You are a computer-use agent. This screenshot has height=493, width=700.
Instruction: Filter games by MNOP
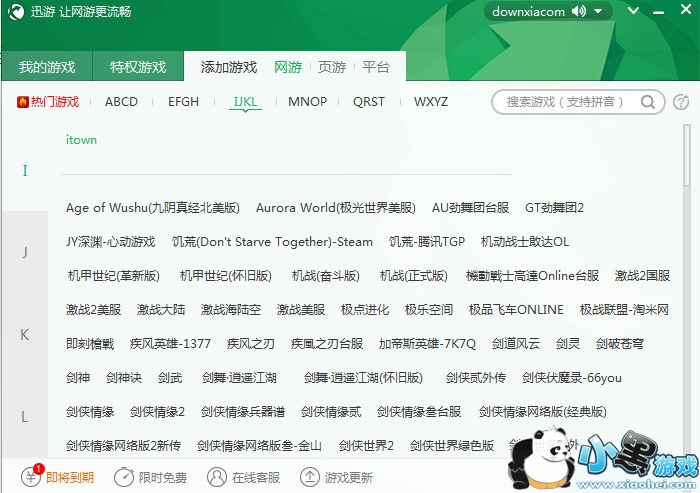(x=308, y=102)
